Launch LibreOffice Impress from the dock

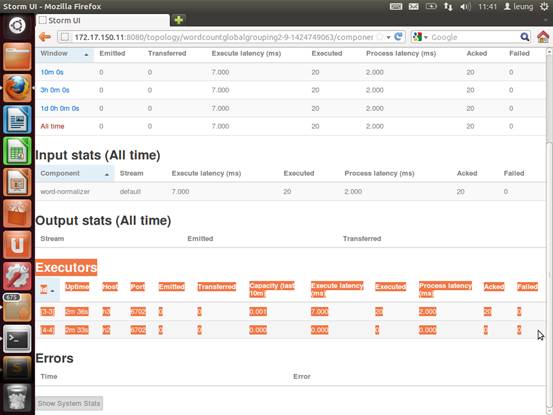tap(17, 182)
